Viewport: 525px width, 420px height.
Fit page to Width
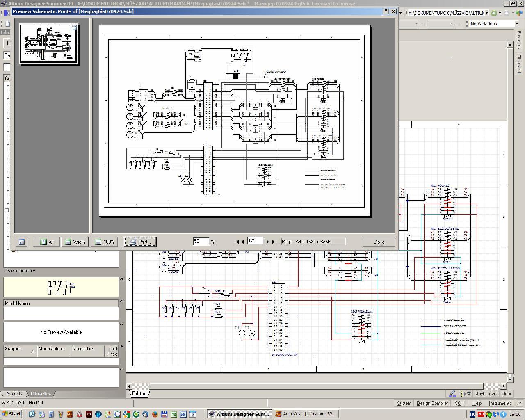(75, 242)
